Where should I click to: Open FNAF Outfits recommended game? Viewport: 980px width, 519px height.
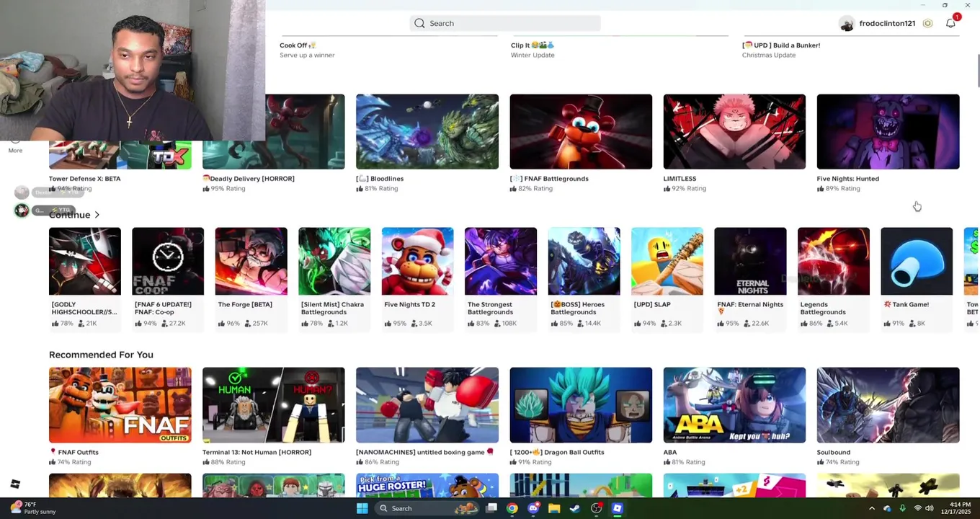click(120, 405)
